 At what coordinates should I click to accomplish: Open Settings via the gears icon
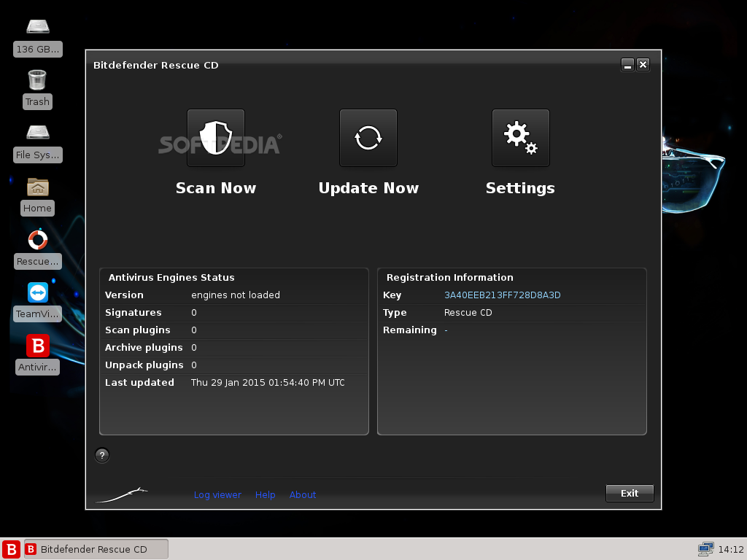(x=521, y=138)
